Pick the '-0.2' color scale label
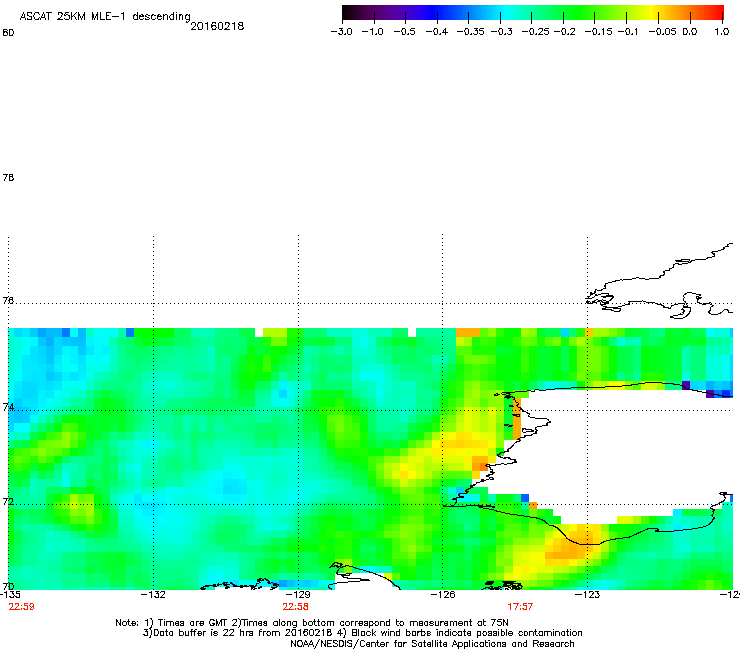The width and height of the screenshot is (740, 650). (564, 32)
